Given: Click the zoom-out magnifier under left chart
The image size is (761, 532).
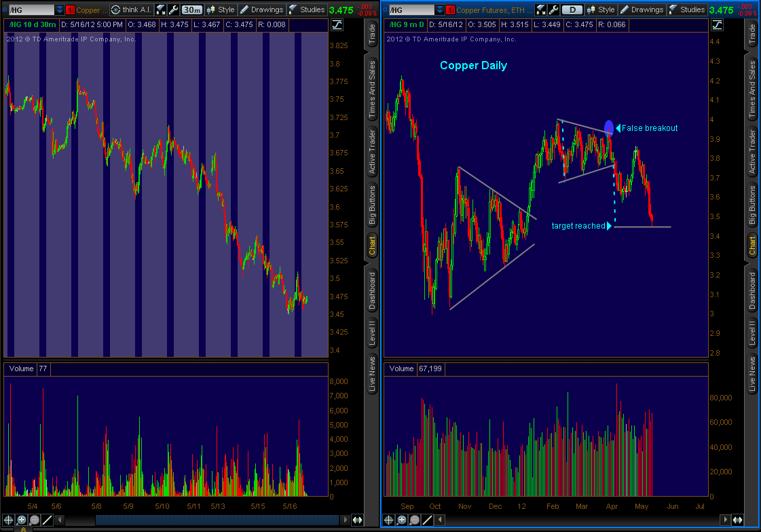Looking at the screenshot, I should (x=35, y=520).
